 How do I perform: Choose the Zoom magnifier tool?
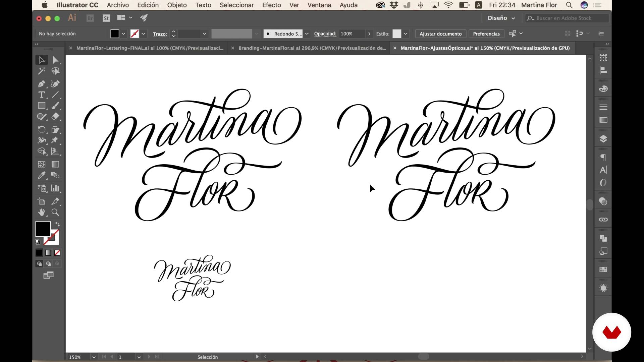point(55,212)
